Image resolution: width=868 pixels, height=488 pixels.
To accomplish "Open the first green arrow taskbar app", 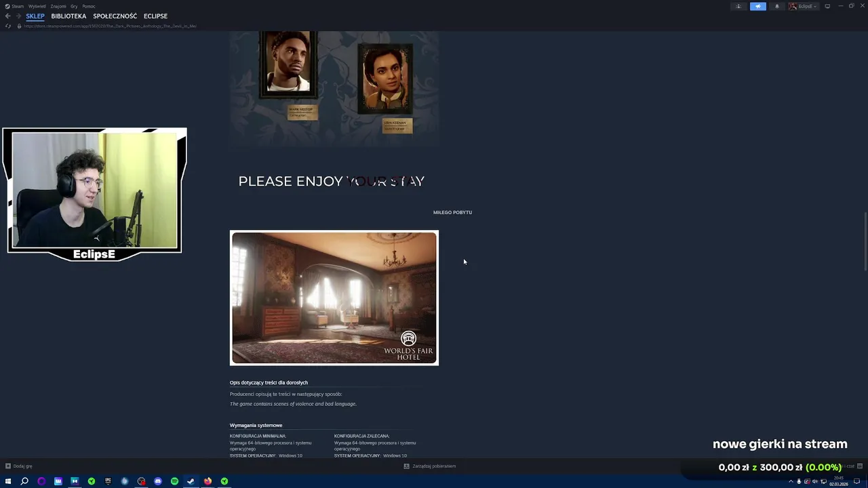I will (x=91, y=481).
